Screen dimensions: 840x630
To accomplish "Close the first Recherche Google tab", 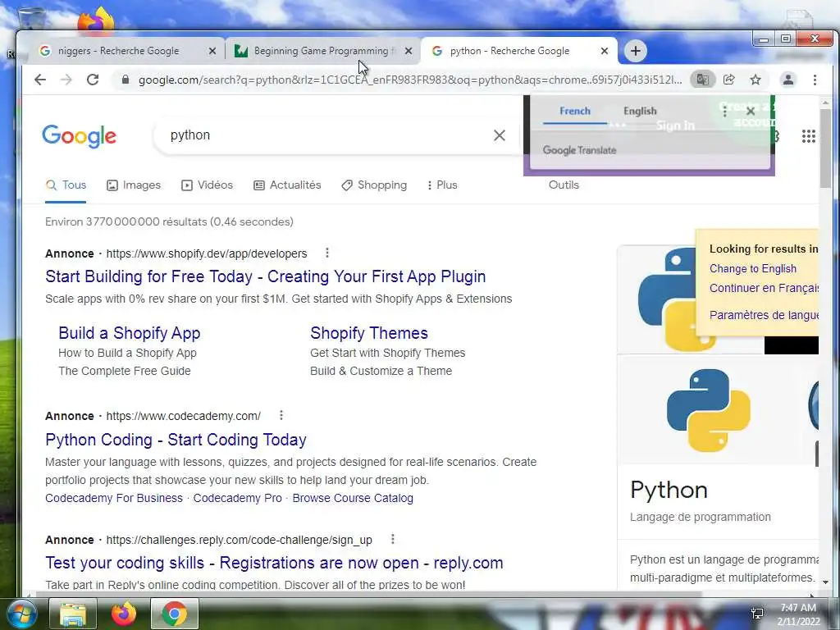I will [x=212, y=51].
